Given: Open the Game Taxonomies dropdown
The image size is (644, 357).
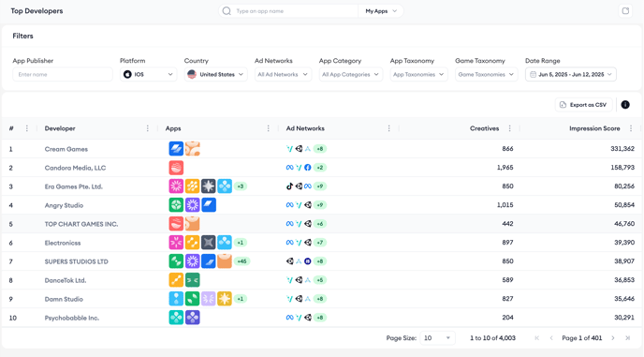Looking at the screenshot, I should pos(487,74).
